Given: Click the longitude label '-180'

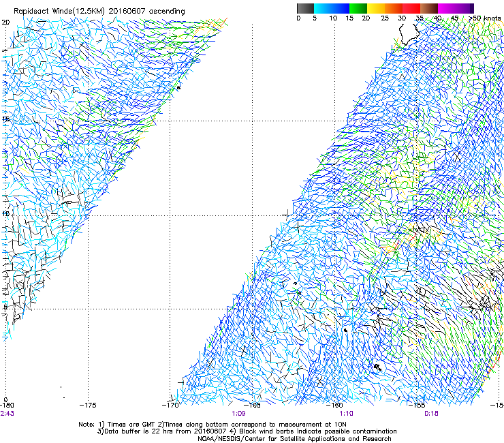Looking at the screenshot, I should (7, 405).
